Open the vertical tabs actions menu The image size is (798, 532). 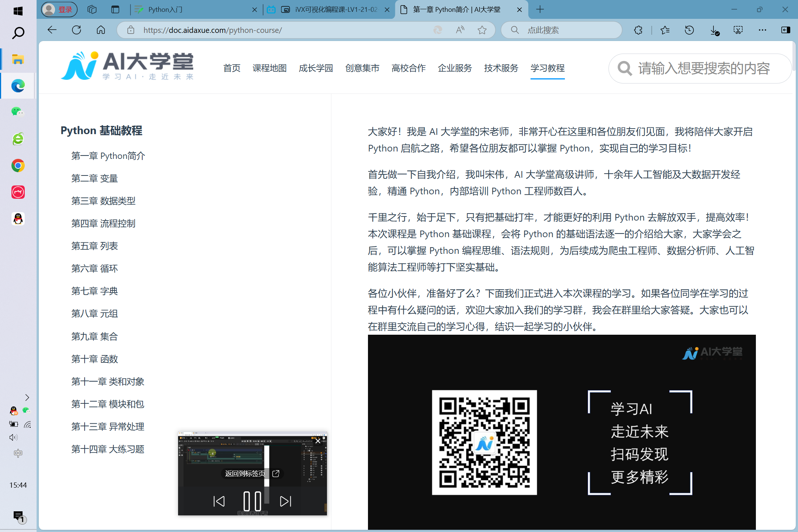[x=115, y=10]
